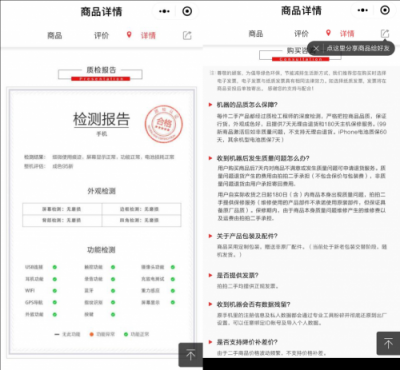Tap the circular close-target icon on right screen
The width and height of the screenshot is (400, 370).
point(385,10)
